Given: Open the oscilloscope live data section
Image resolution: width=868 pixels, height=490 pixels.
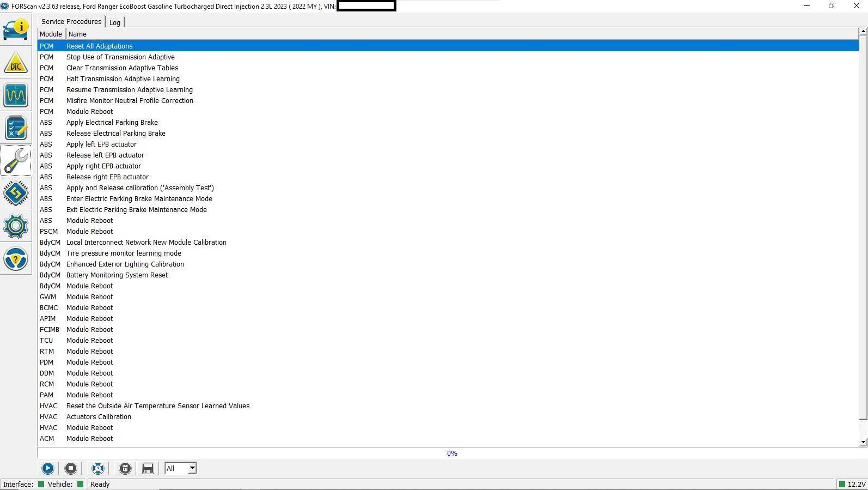Looking at the screenshot, I should point(15,95).
